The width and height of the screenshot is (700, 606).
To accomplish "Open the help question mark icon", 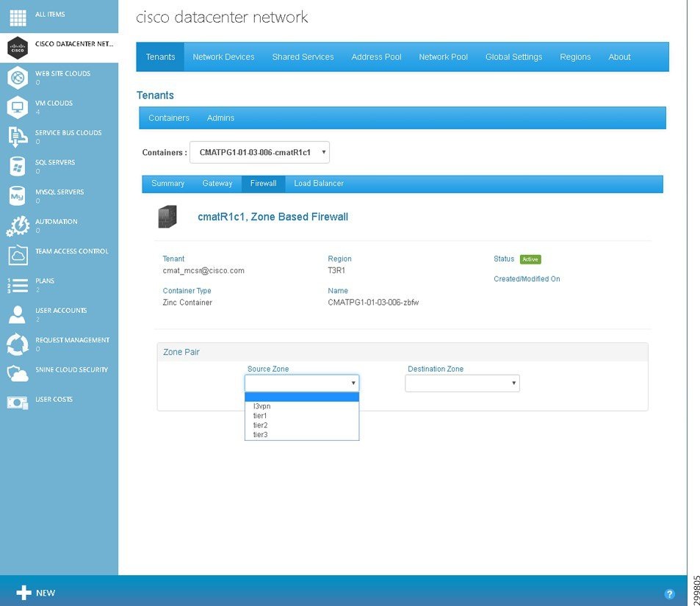I will [669, 594].
